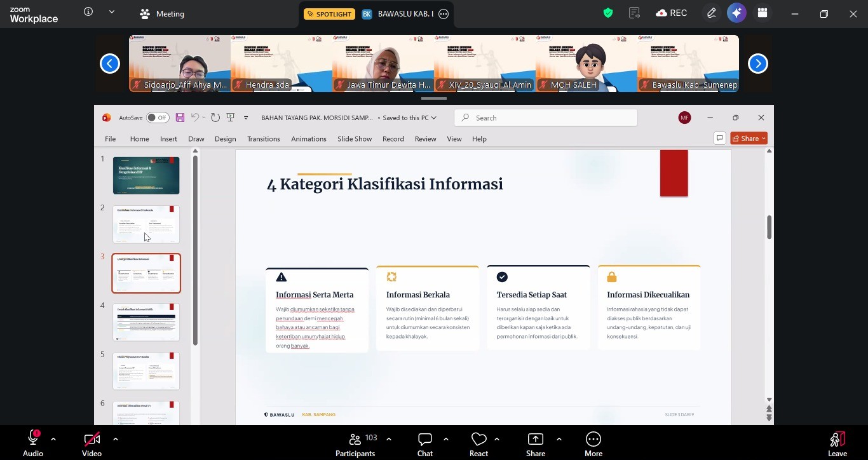Open the Transitions ribbon tab
This screenshot has width=868, height=460.
tap(263, 139)
